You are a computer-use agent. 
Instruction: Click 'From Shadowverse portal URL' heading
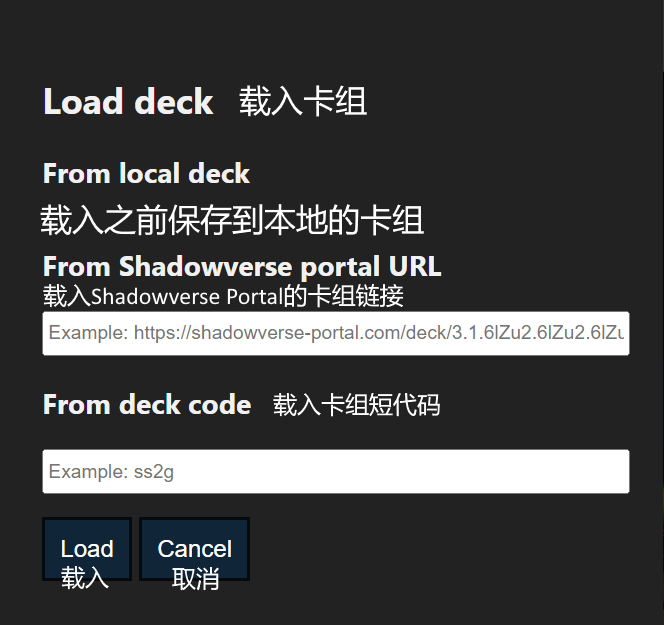pos(242,267)
